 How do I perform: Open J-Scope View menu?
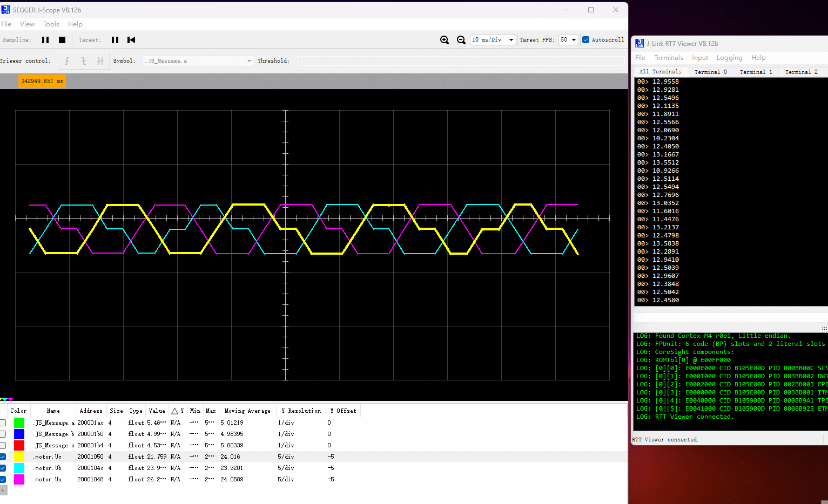[27, 24]
